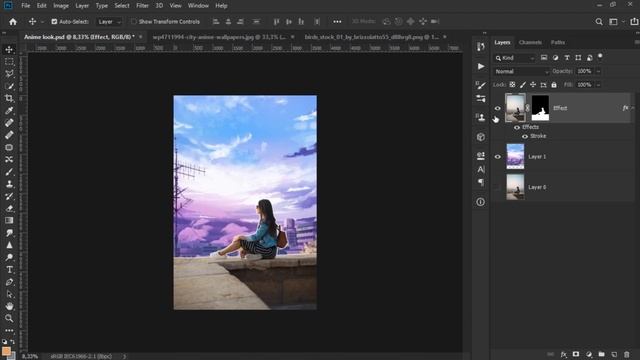Add a layer mask button

(x=576, y=355)
